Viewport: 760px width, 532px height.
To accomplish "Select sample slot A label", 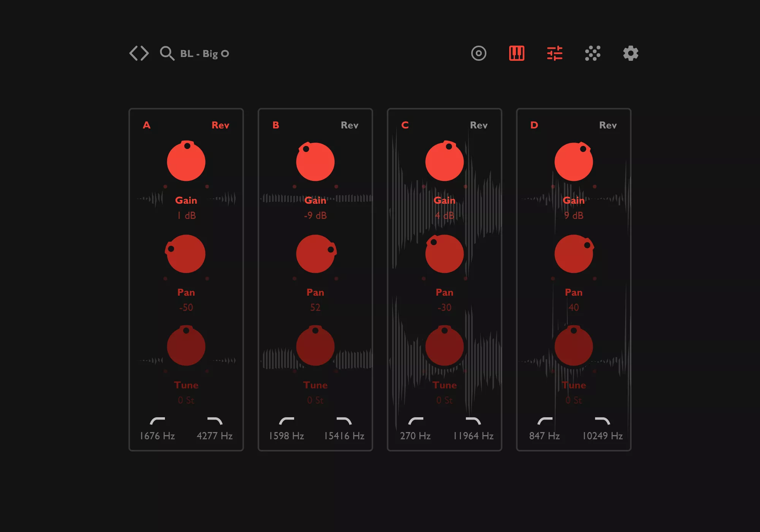I will [146, 125].
